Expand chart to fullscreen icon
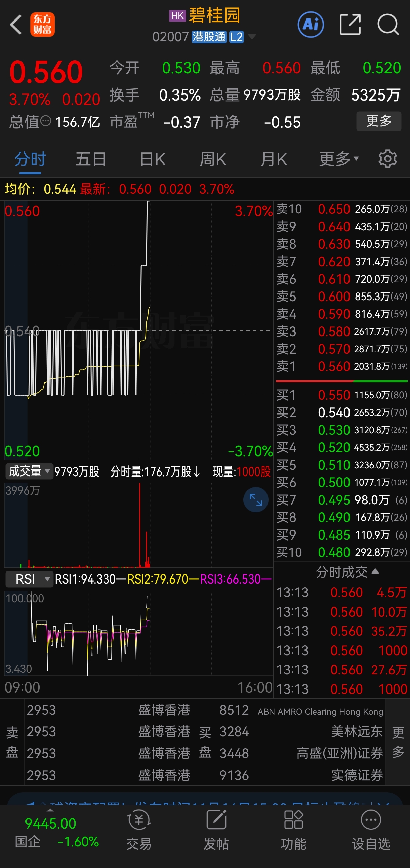This screenshot has width=410, height=868. tap(256, 499)
